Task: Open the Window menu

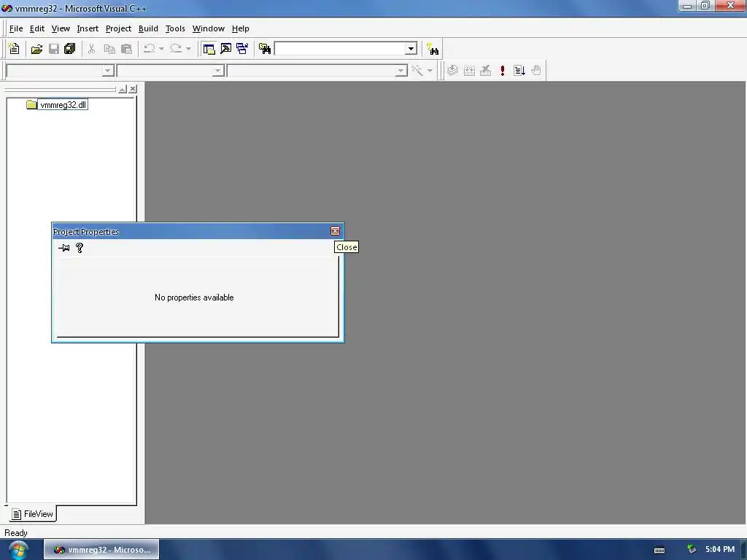Action: 208,28
